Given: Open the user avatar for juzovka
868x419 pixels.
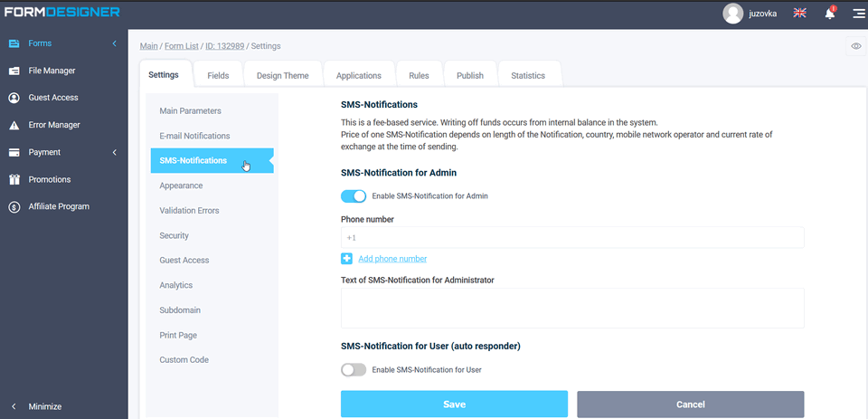Looking at the screenshot, I should click(x=732, y=14).
